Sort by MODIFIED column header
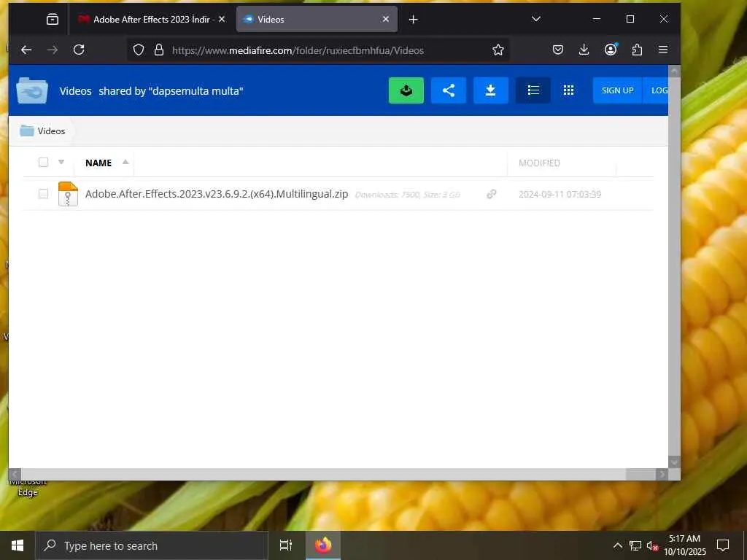Screen dimensions: 747x560 tap(539, 163)
